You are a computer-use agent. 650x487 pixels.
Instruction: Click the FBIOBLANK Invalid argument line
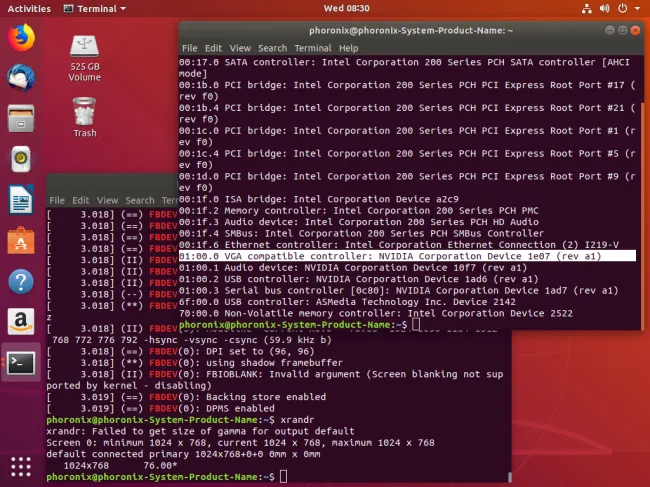tap(275, 380)
